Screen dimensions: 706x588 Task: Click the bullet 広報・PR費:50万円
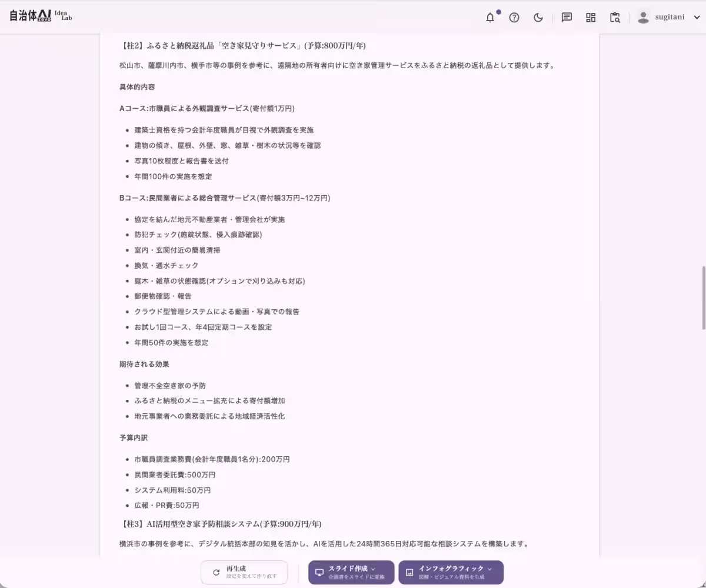(x=166, y=505)
